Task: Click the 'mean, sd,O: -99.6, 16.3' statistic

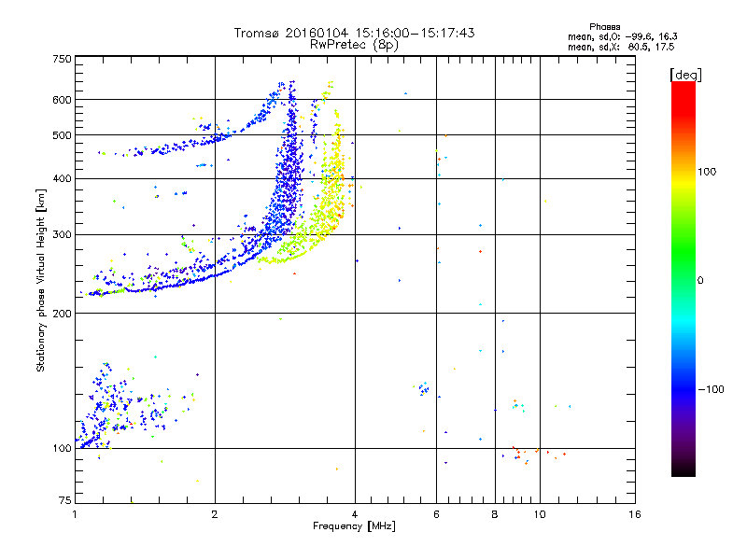Action: pos(622,36)
